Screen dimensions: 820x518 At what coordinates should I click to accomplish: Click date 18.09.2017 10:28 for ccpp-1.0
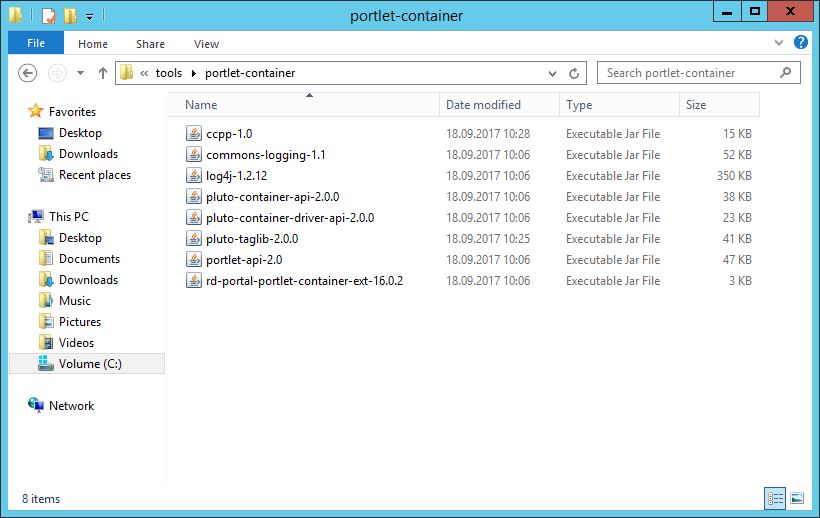point(488,134)
